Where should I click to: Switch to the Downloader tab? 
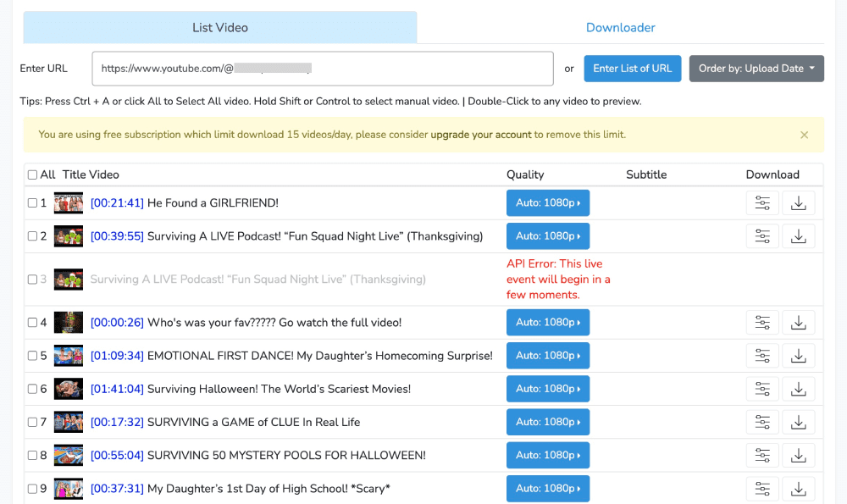tap(620, 28)
